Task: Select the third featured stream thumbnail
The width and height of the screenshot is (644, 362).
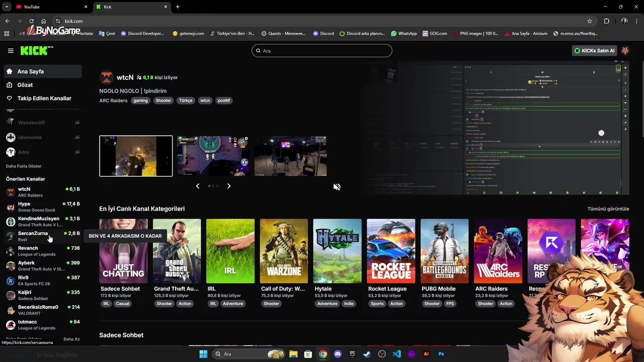Action: (291, 156)
